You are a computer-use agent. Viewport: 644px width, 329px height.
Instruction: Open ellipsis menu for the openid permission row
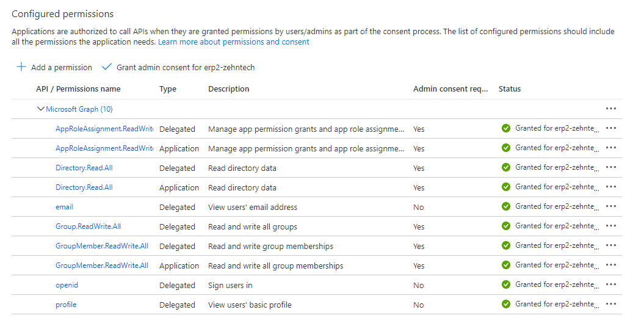click(611, 284)
